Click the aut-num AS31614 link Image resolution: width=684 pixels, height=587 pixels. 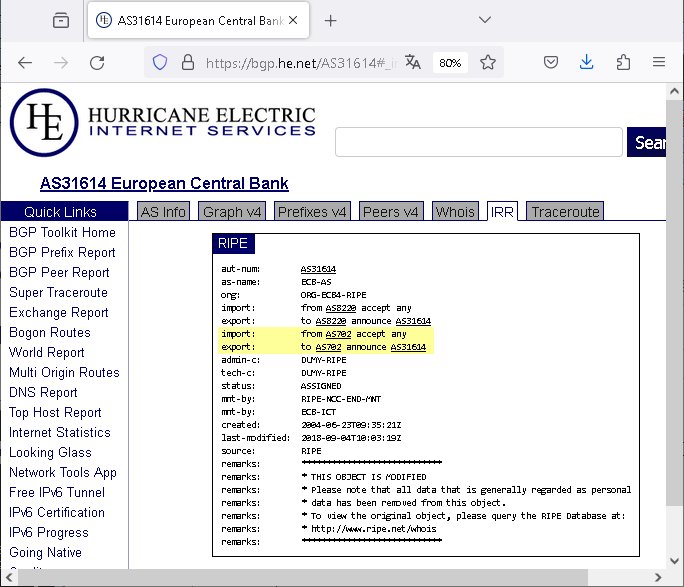[318, 269]
